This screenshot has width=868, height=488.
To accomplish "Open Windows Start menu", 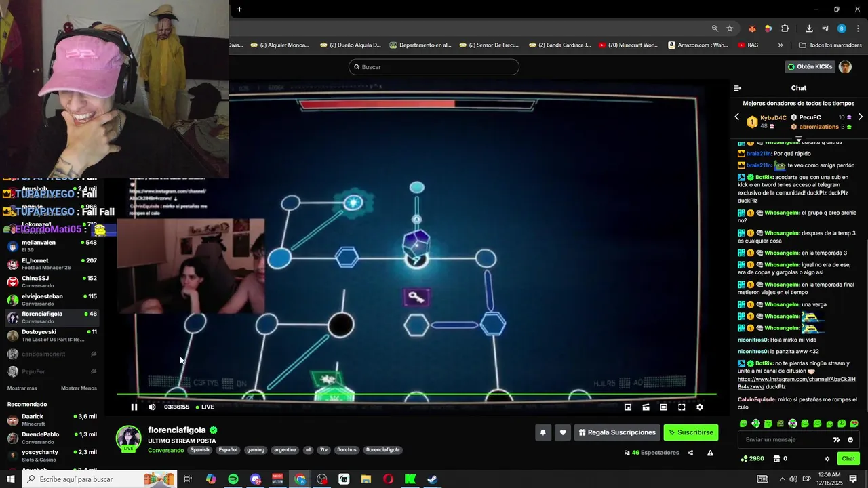I will (10, 479).
